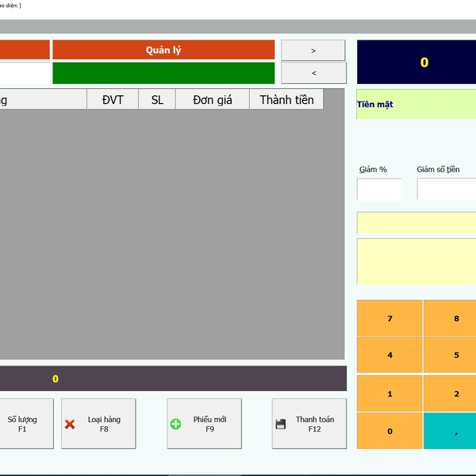The image size is (476, 476).
Task: Click the white field left of the green bar
Action: (25, 73)
